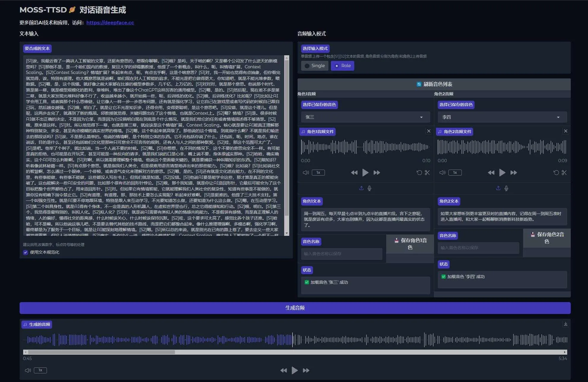Enable the 使用文本规范化 checkbox
Image resolution: width=588 pixels, height=382 pixels.
25,252
